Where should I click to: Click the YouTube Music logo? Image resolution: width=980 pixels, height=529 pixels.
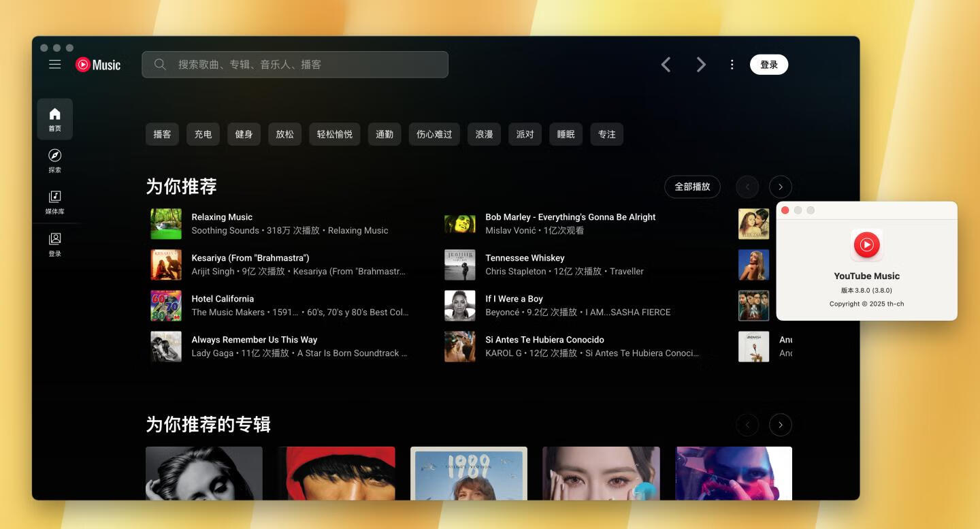click(x=98, y=65)
